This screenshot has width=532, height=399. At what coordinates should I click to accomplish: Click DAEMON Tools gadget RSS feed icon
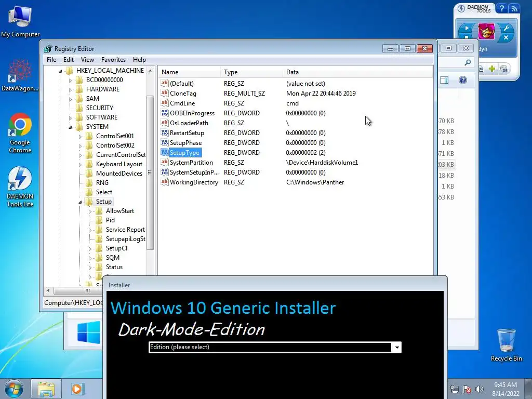pos(514,8)
